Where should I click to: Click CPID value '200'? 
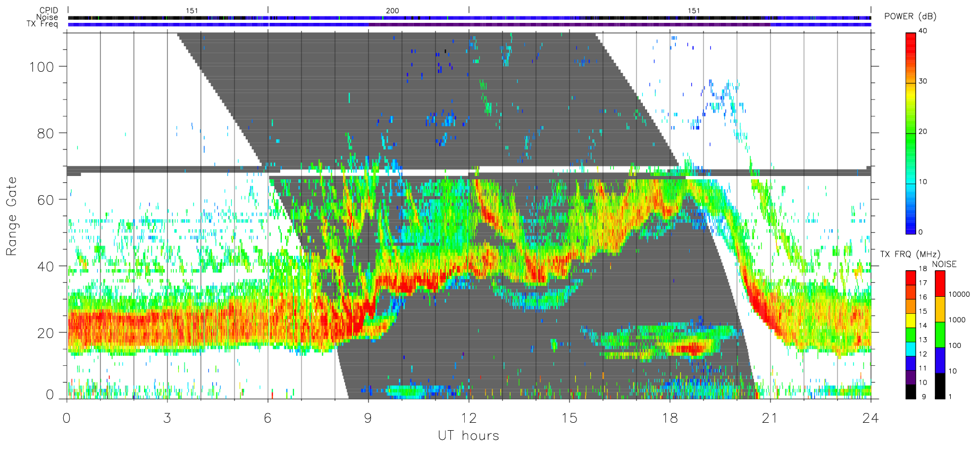[392, 11]
